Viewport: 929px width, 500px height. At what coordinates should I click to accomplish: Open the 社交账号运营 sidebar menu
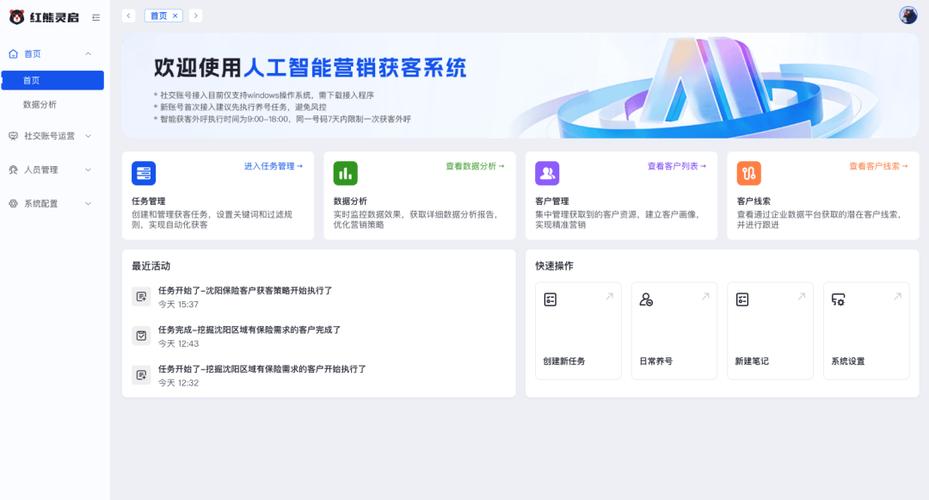pyautogui.click(x=50, y=136)
